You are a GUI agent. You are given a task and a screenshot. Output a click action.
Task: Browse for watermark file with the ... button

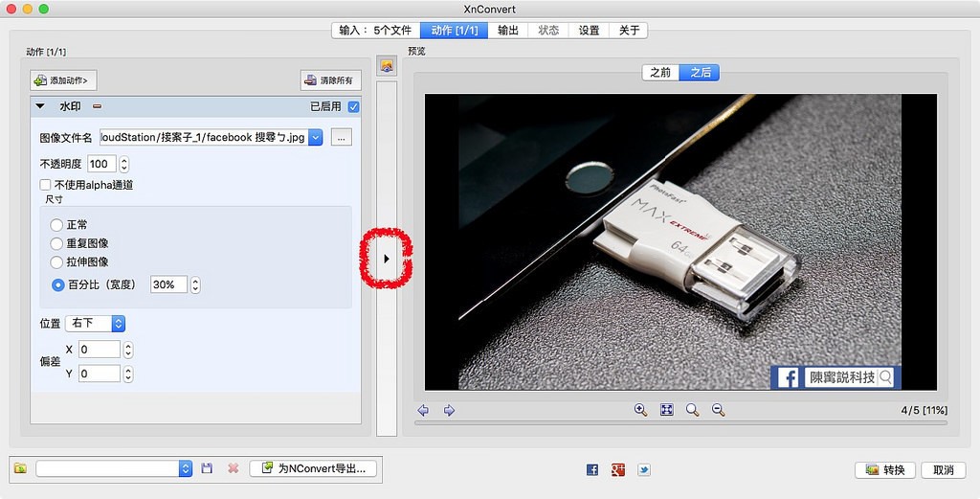[342, 138]
